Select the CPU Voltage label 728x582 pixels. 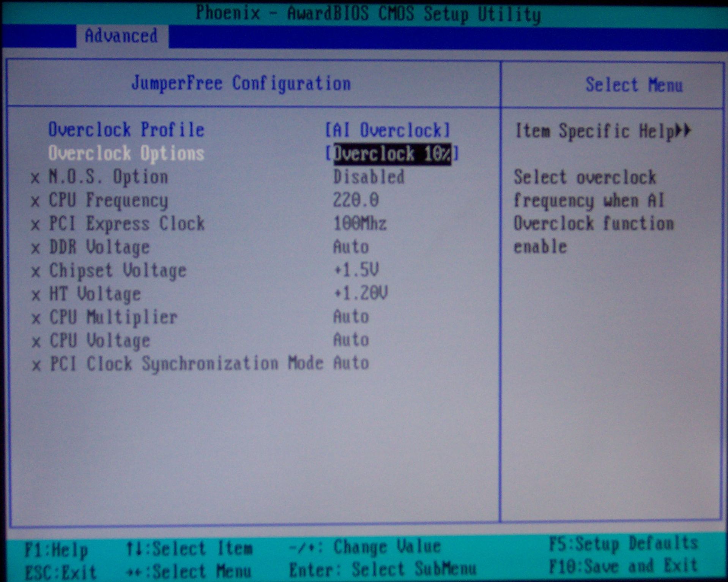coord(100,341)
